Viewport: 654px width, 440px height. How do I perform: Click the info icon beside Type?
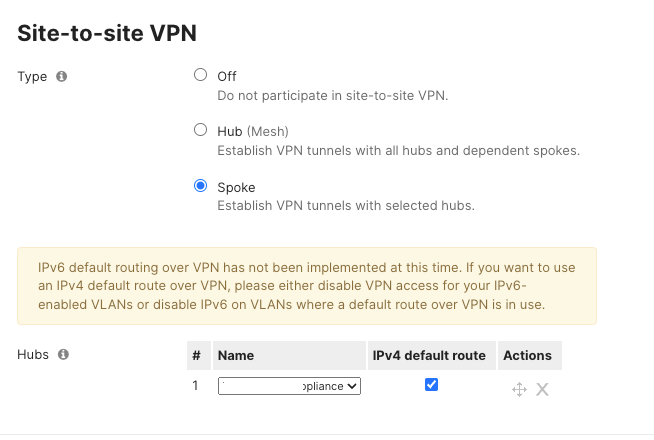coord(62,77)
